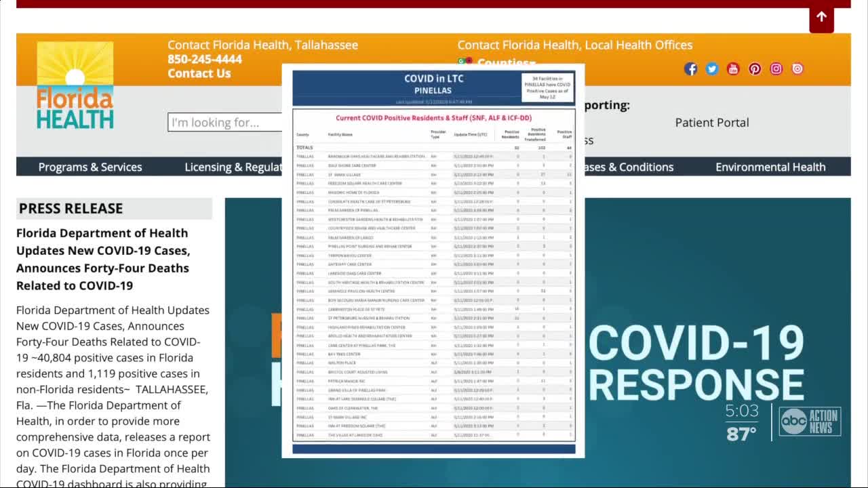Expand the Counties dropdown
Viewport: 868px width, 488px height.
point(506,62)
